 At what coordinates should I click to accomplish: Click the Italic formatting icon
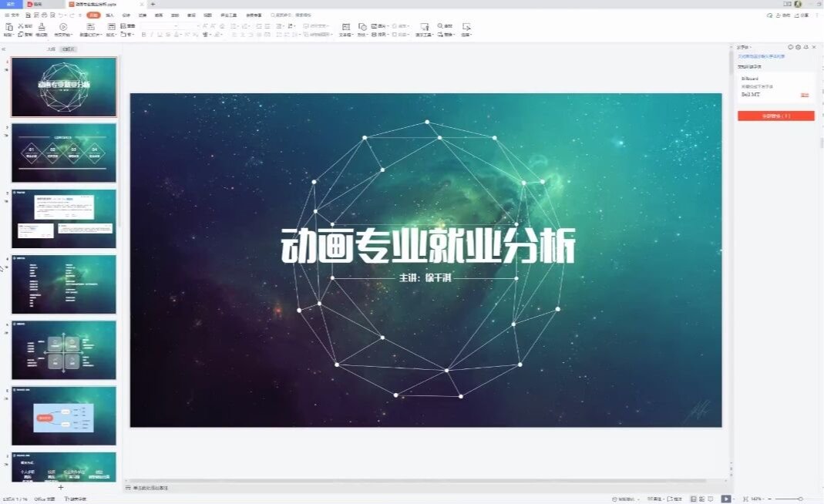pyautogui.click(x=152, y=35)
